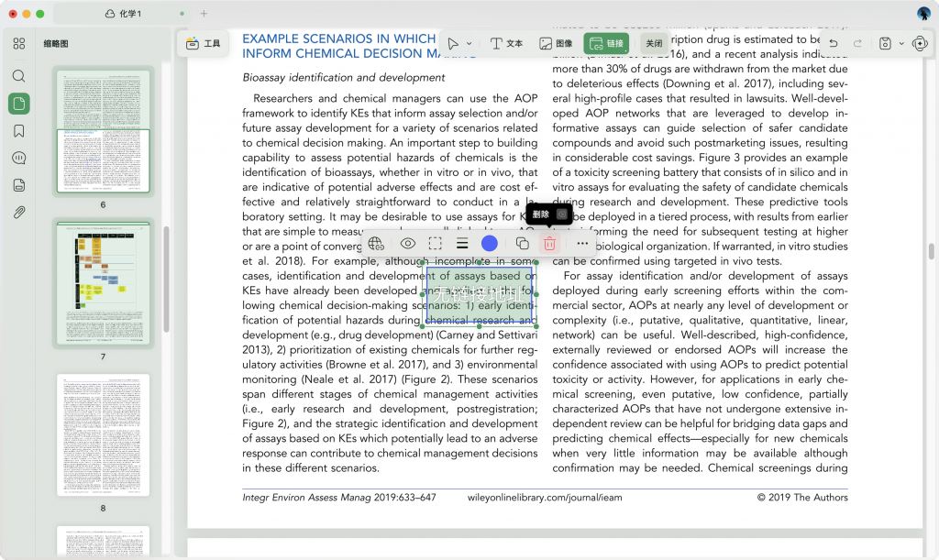The height and width of the screenshot is (560, 939).
Task: Select the page thumbnails panel icon
Action: 19,104
